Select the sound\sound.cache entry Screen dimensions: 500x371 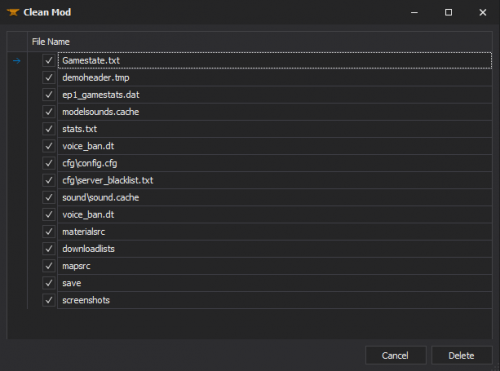pyautogui.click(x=275, y=197)
